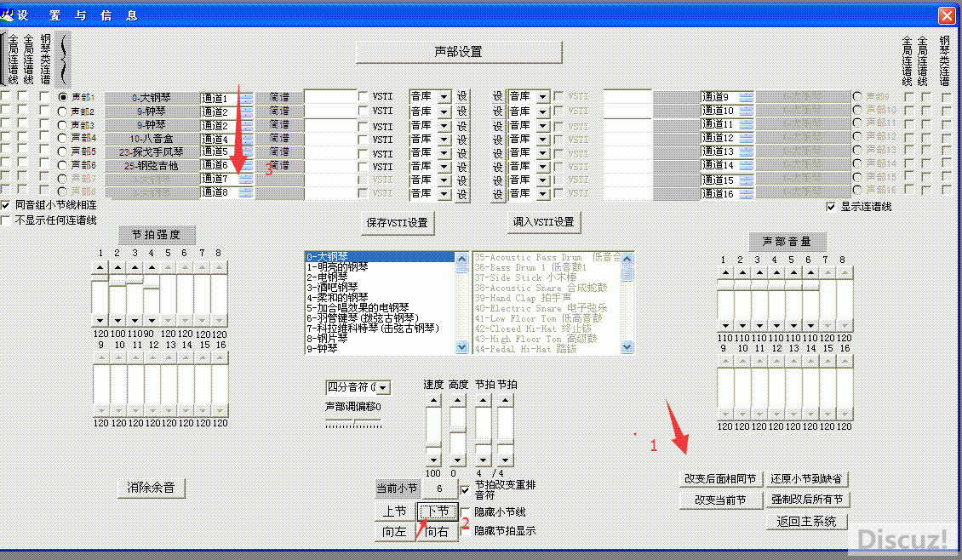Click the 向右 button

point(438,531)
